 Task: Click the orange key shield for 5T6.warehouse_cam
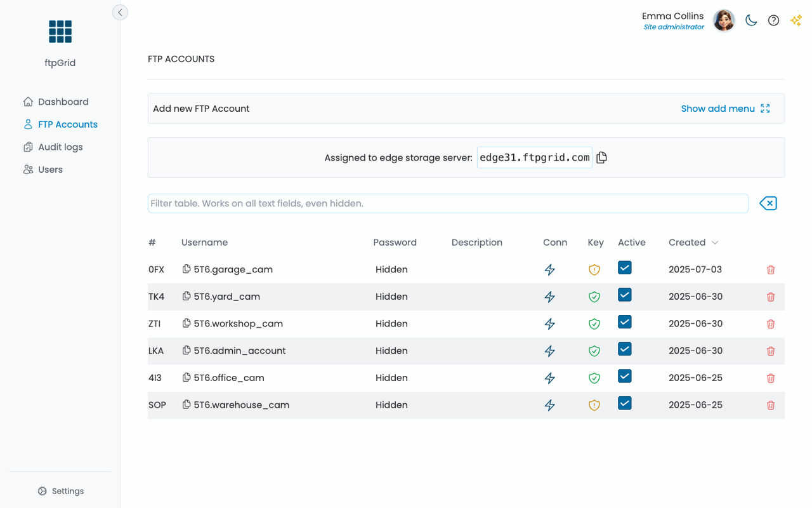pyautogui.click(x=594, y=405)
